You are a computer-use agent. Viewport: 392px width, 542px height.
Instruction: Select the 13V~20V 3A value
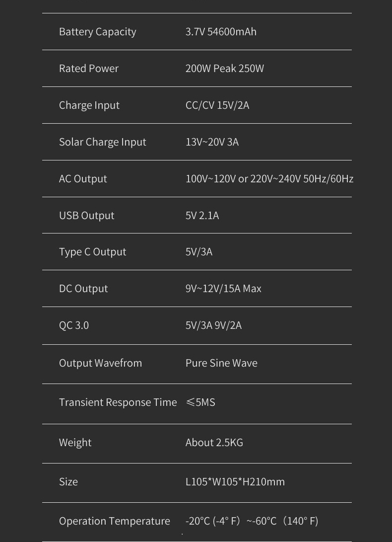click(212, 142)
